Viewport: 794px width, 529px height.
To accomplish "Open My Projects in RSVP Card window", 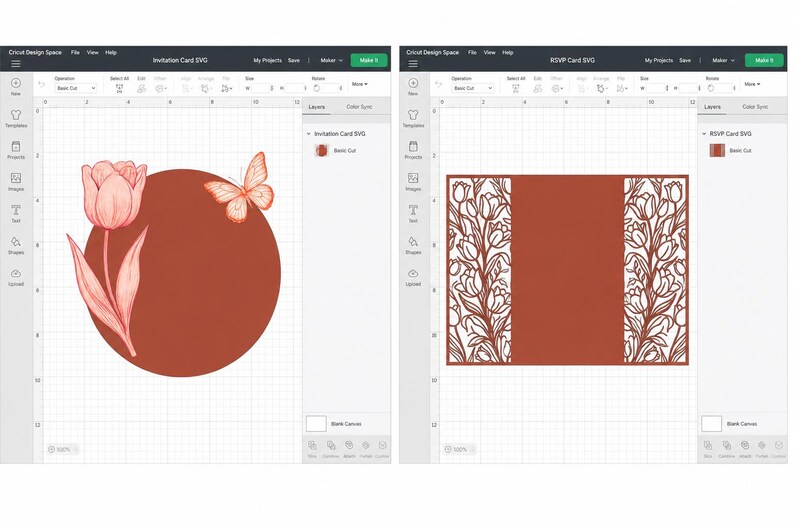I will click(x=658, y=60).
